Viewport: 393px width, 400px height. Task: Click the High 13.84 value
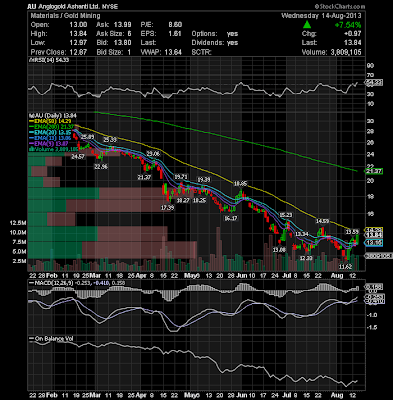[79, 34]
